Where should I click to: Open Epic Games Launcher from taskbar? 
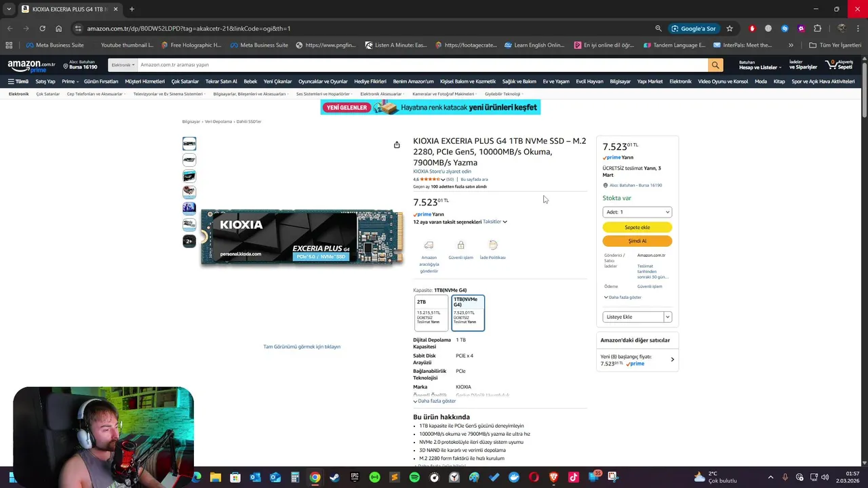point(355,477)
